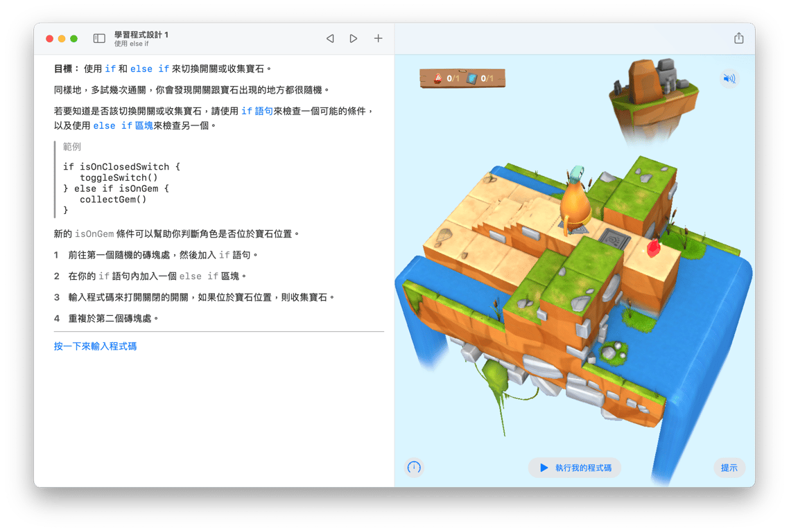Go to the previous page arrow
The image size is (789, 532).
pyautogui.click(x=330, y=39)
